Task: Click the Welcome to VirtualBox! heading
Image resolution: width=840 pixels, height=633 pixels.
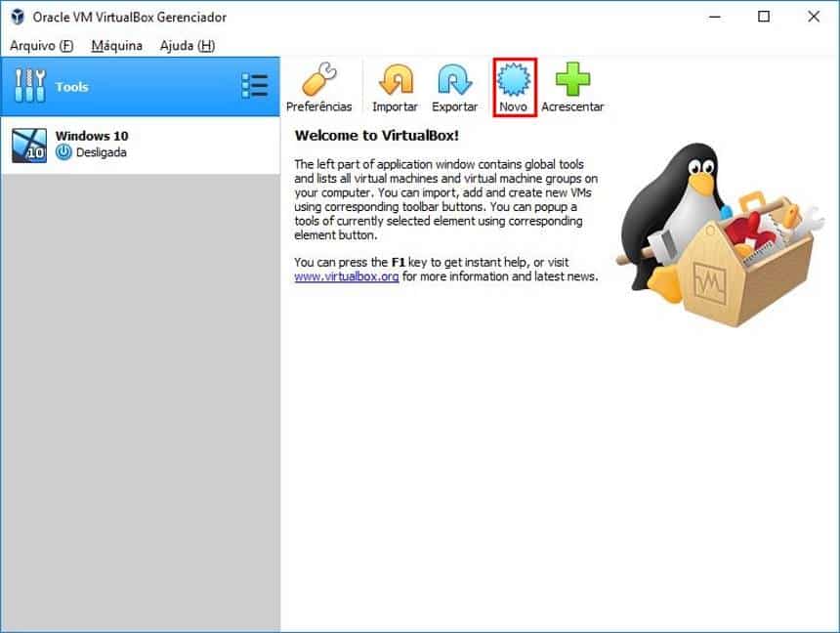Action: [377, 136]
